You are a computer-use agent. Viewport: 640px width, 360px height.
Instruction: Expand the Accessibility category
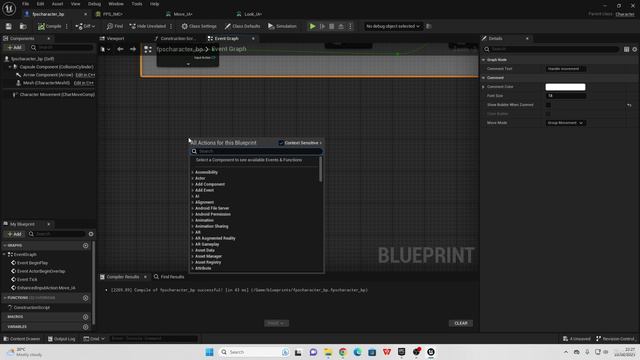206,172
